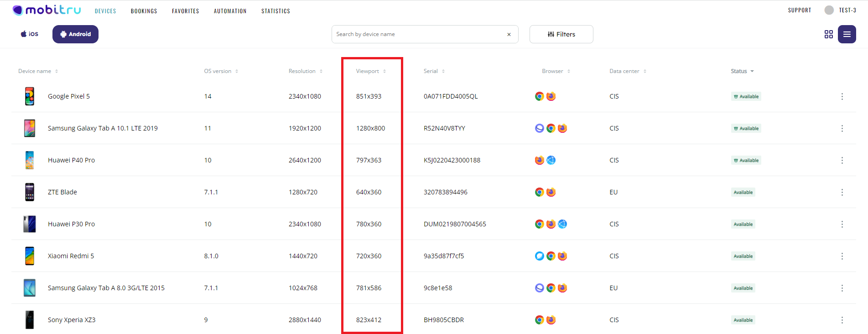Open the Favorites navigation tab
Viewport: 868px width, 334px height.
(186, 11)
